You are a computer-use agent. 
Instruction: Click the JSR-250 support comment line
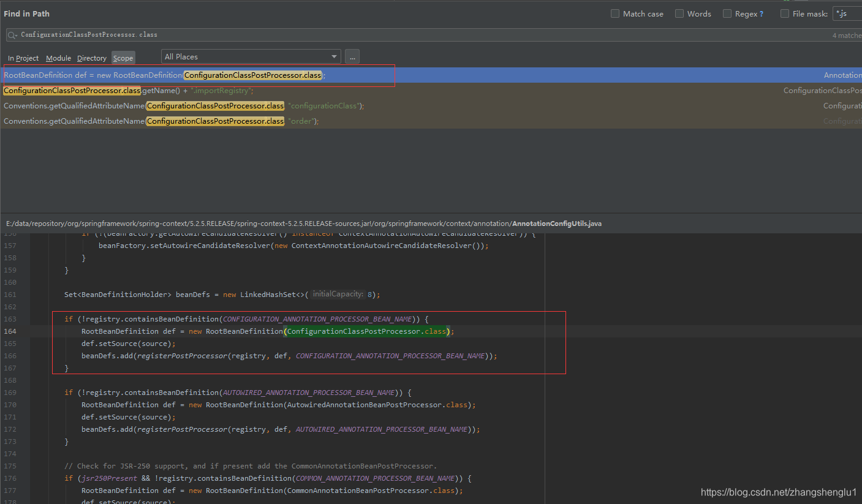click(251, 466)
